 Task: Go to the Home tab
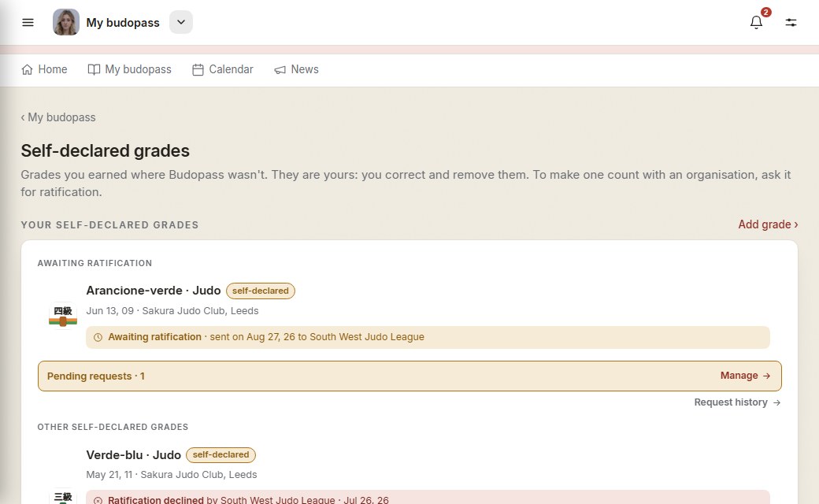pyautogui.click(x=44, y=69)
